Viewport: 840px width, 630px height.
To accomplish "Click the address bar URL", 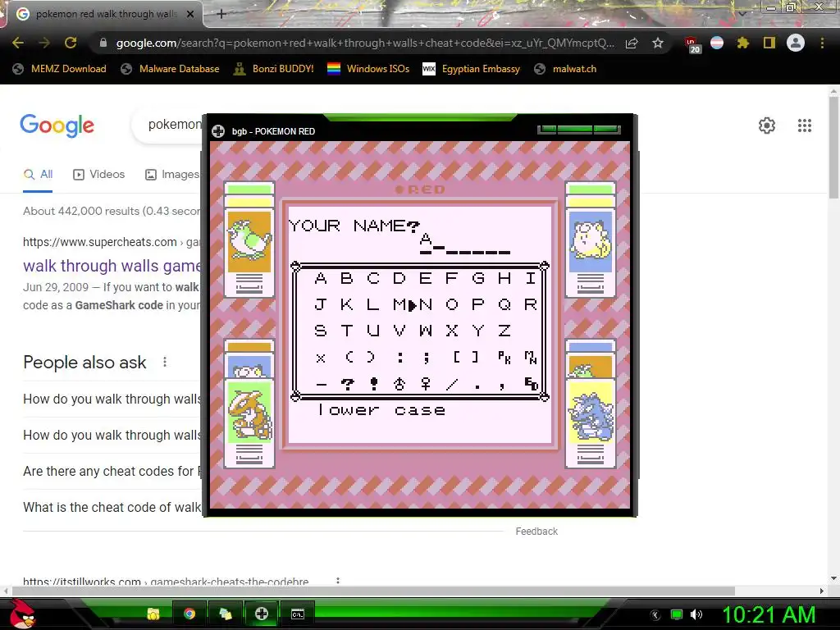I will [x=365, y=43].
